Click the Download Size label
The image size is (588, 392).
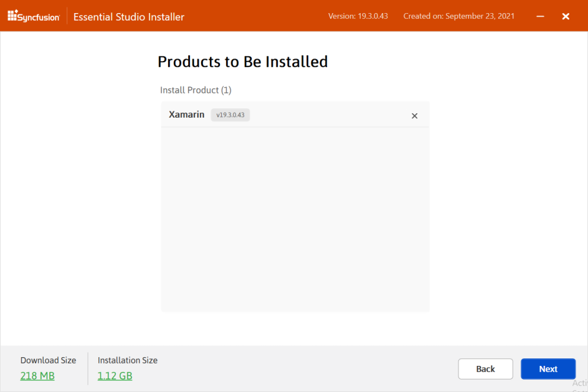coord(48,360)
